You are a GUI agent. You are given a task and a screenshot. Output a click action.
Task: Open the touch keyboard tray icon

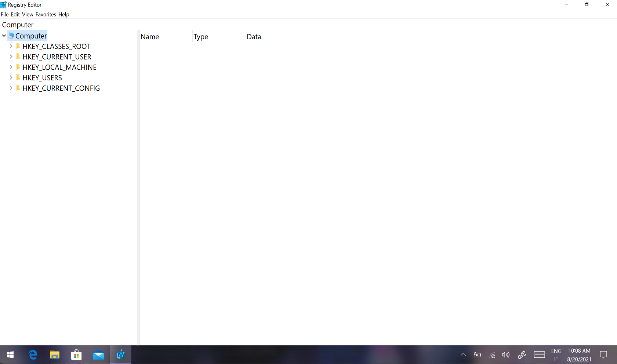(539, 355)
